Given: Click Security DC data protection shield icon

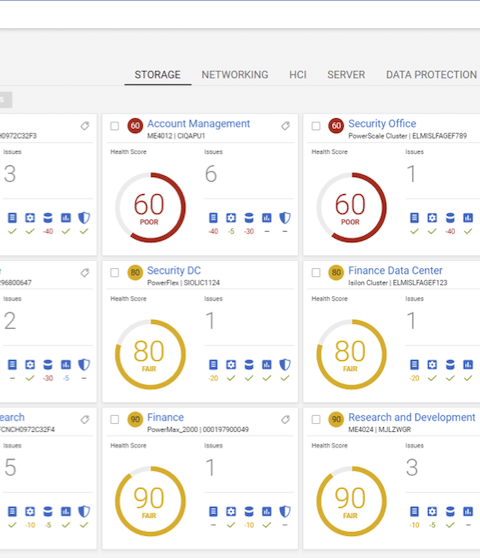Looking at the screenshot, I should [285, 364].
